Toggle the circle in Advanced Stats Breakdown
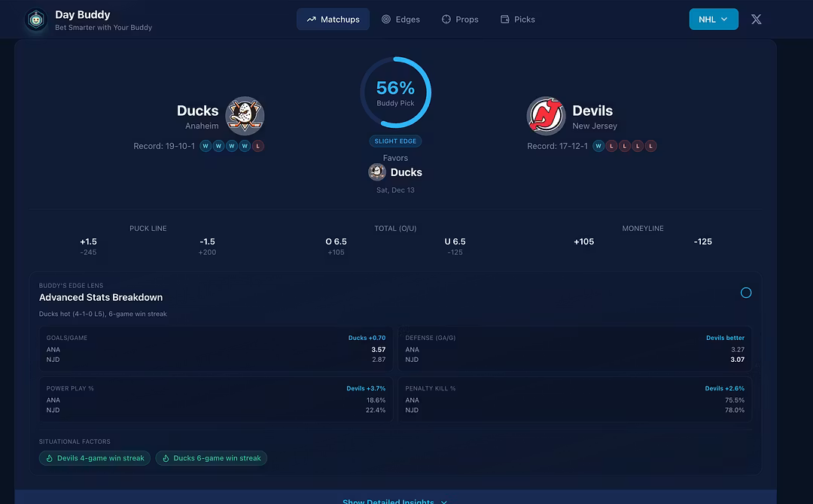Screen dimensions: 813x504 (746, 293)
